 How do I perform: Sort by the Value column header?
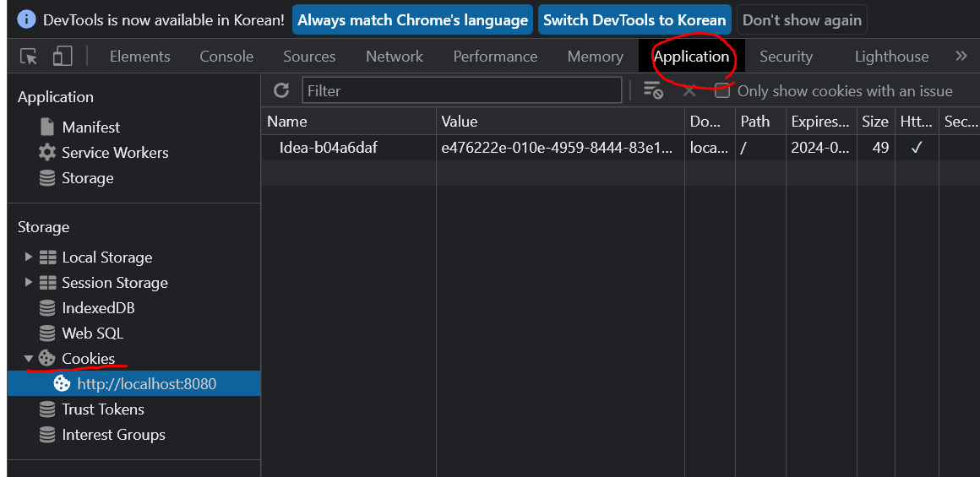[560, 121]
